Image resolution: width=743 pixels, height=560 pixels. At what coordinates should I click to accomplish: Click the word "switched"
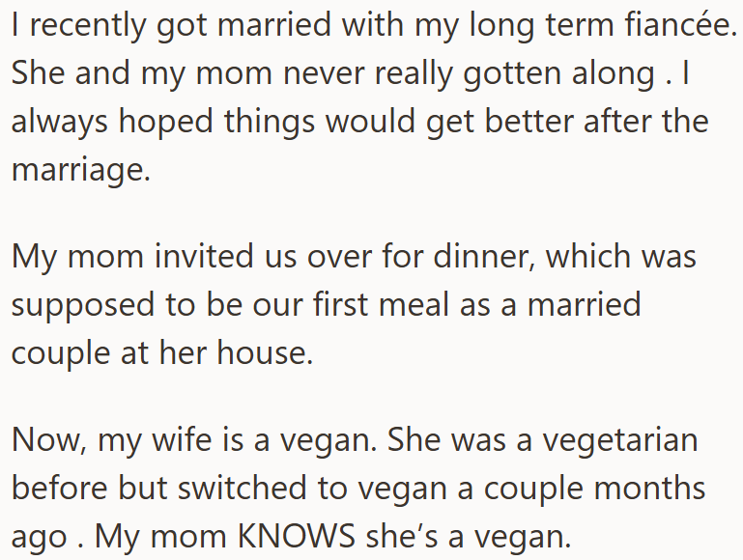[x=205, y=487]
